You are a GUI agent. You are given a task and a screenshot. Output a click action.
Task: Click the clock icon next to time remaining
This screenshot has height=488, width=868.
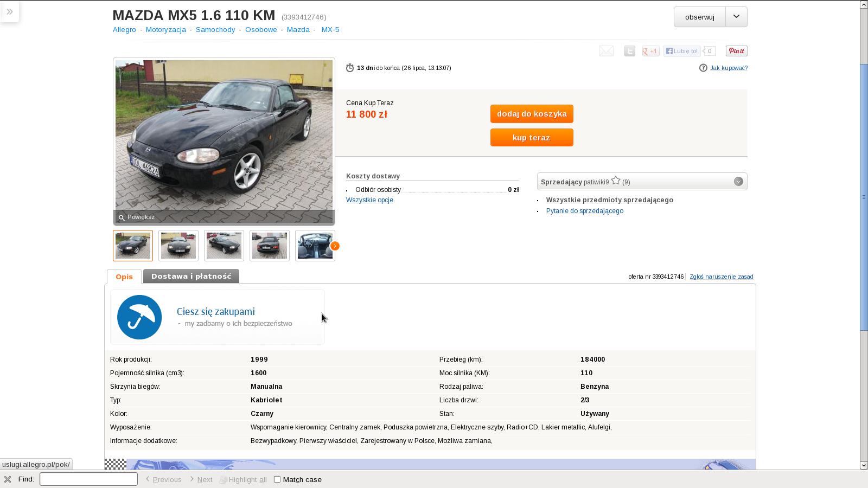tap(350, 68)
